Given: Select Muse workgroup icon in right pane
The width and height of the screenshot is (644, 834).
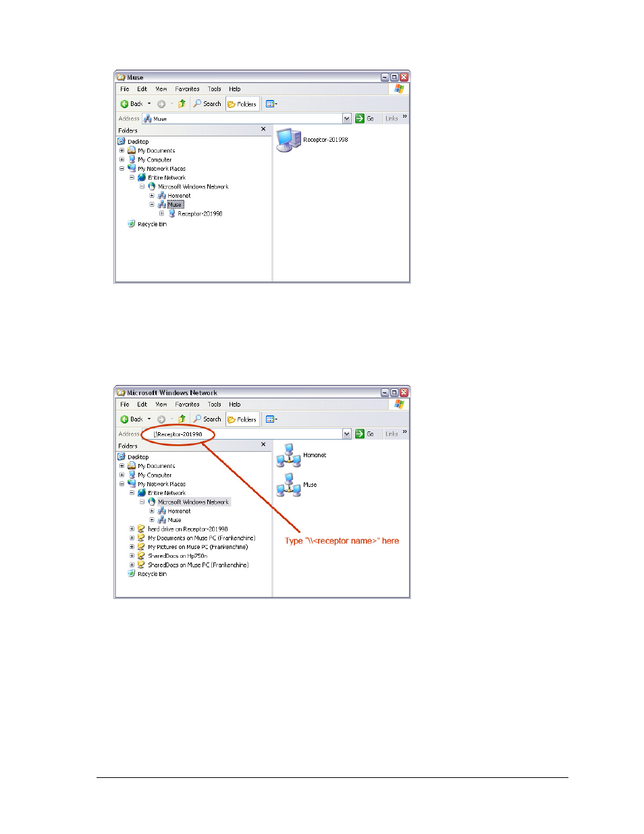Looking at the screenshot, I should pyautogui.click(x=289, y=485).
